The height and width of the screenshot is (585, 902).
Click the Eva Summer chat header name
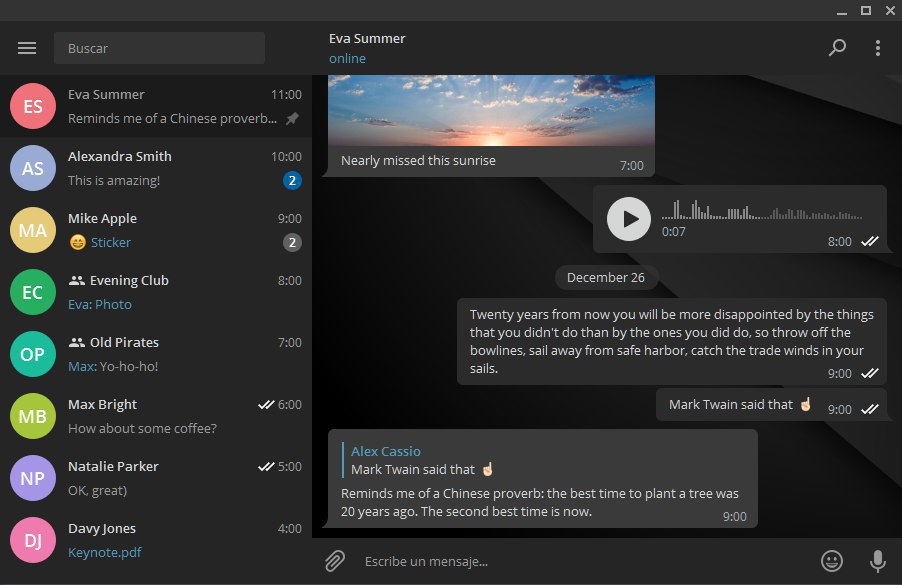(367, 39)
